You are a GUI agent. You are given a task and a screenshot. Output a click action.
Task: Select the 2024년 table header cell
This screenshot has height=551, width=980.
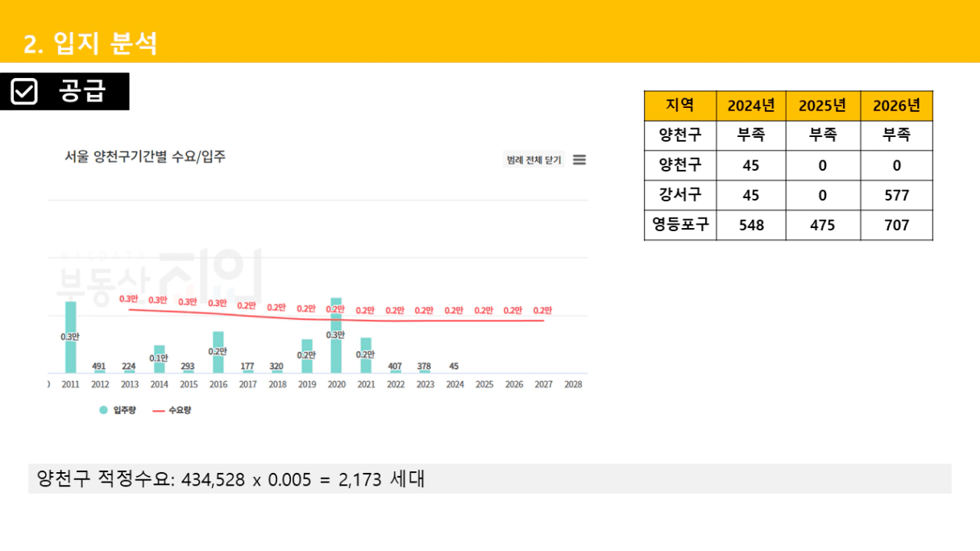click(x=750, y=106)
